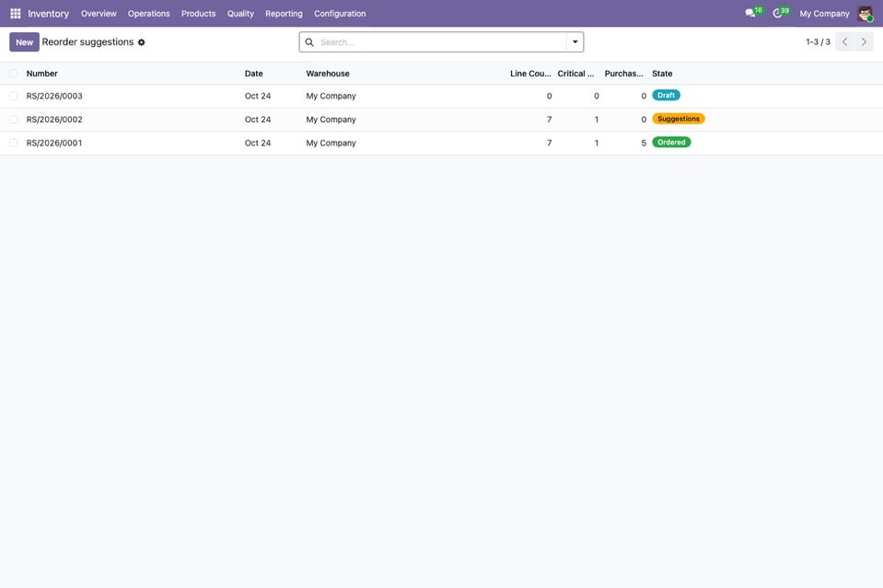Open the Operations menu
Image resolution: width=883 pixels, height=588 pixels.
(148, 14)
